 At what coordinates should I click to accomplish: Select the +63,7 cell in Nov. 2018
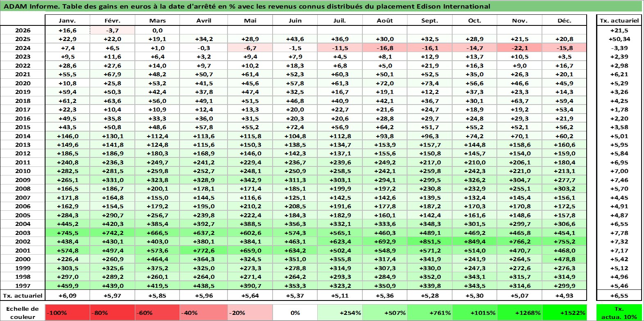click(x=519, y=101)
